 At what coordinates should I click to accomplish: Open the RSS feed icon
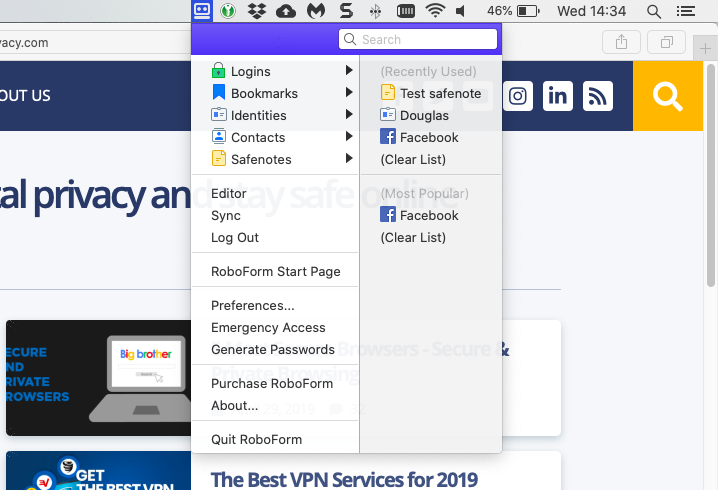(x=598, y=96)
